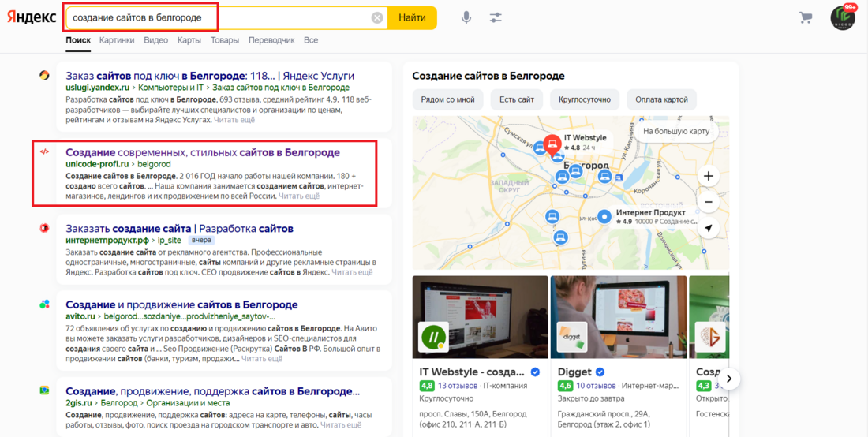Image resolution: width=868 pixels, height=437 pixels.
Task: Click the unicode-profi.ru URL link
Action: (x=97, y=164)
